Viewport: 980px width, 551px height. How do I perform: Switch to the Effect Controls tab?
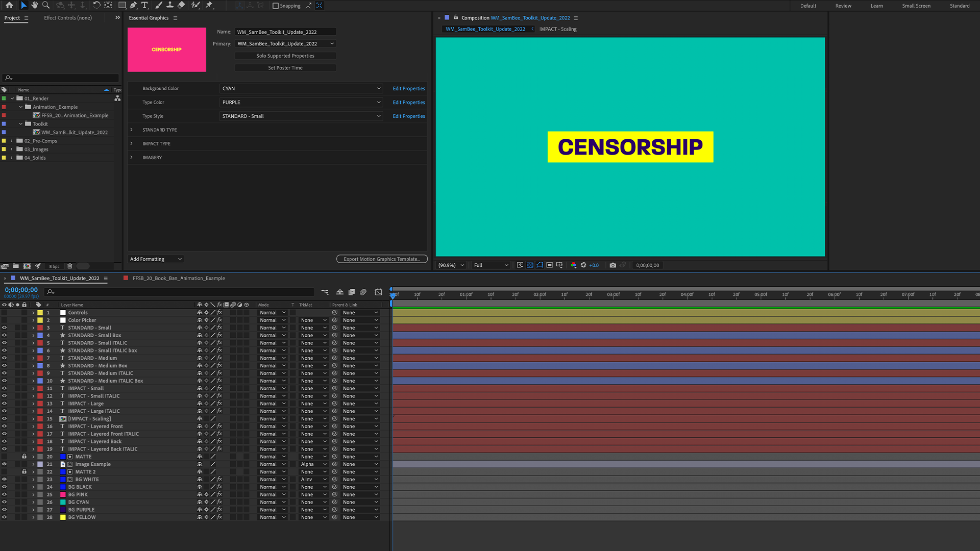click(68, 18)
